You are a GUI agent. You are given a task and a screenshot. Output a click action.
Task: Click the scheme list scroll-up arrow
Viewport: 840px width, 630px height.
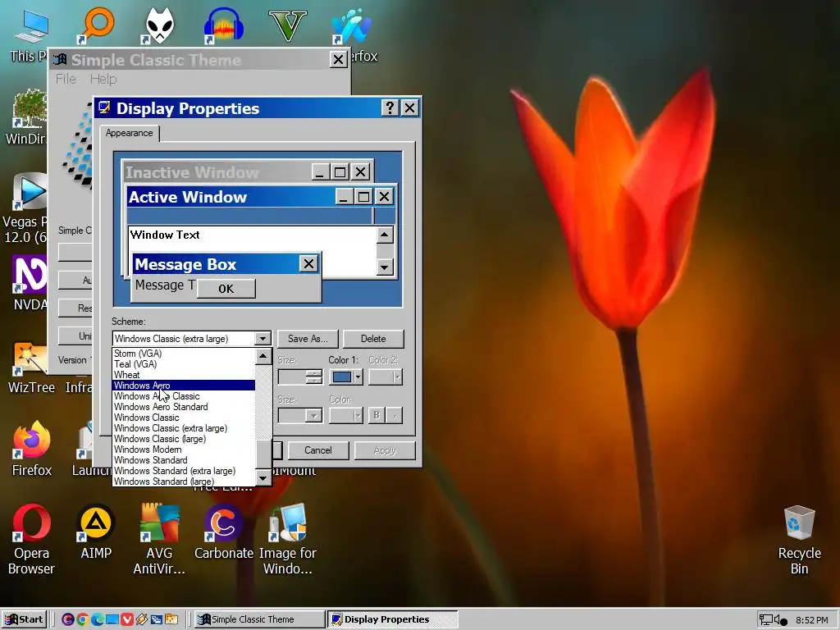pyautogui.click(x=263, y=356)
